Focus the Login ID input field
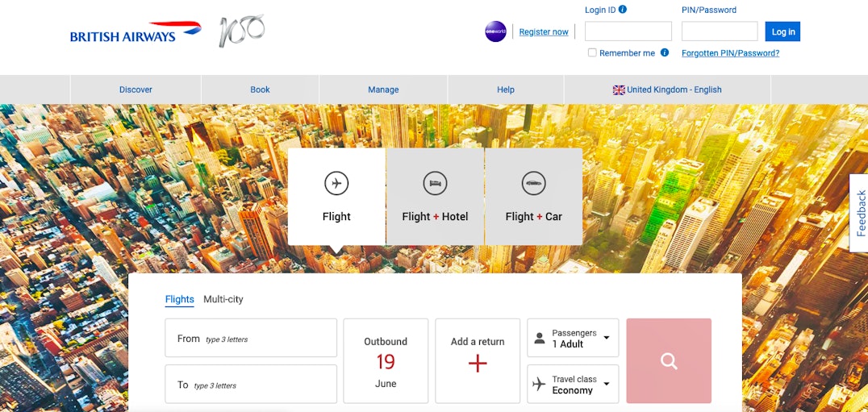 coord(628,31)
